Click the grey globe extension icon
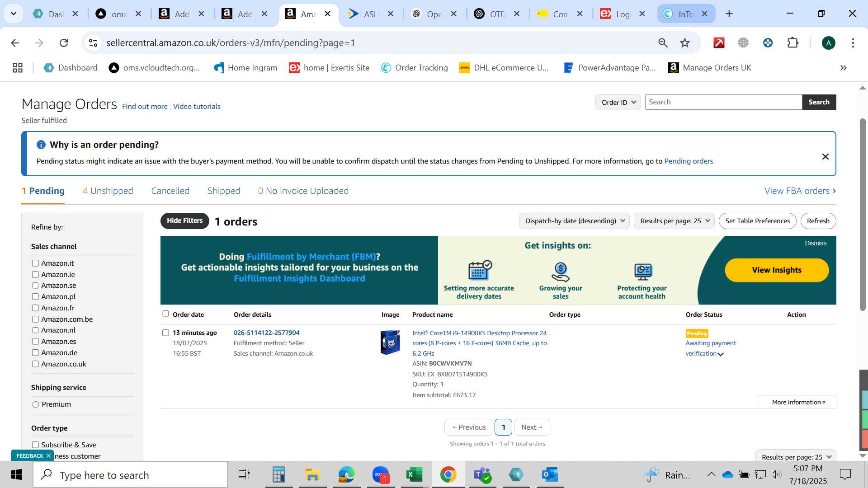868x488 pixels. point(743,43)
